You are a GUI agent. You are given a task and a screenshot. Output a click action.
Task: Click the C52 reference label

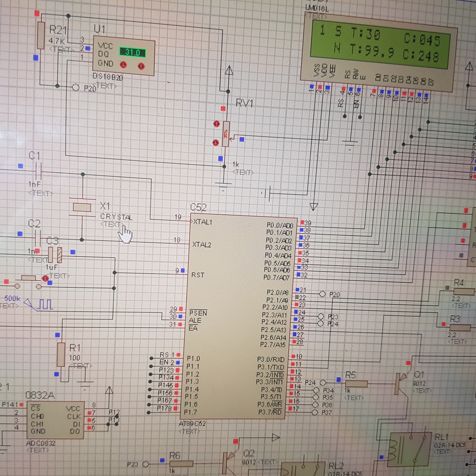198,207
